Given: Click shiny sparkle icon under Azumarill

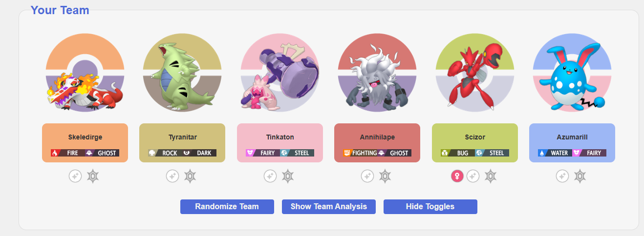Looking at the screenshot, I should point(562,176).
